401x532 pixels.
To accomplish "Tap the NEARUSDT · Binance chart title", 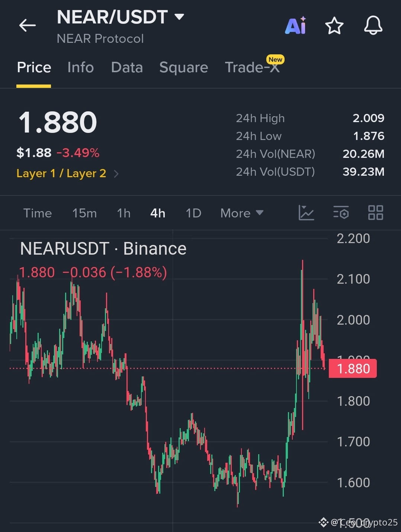I will (x=103, y=248).
